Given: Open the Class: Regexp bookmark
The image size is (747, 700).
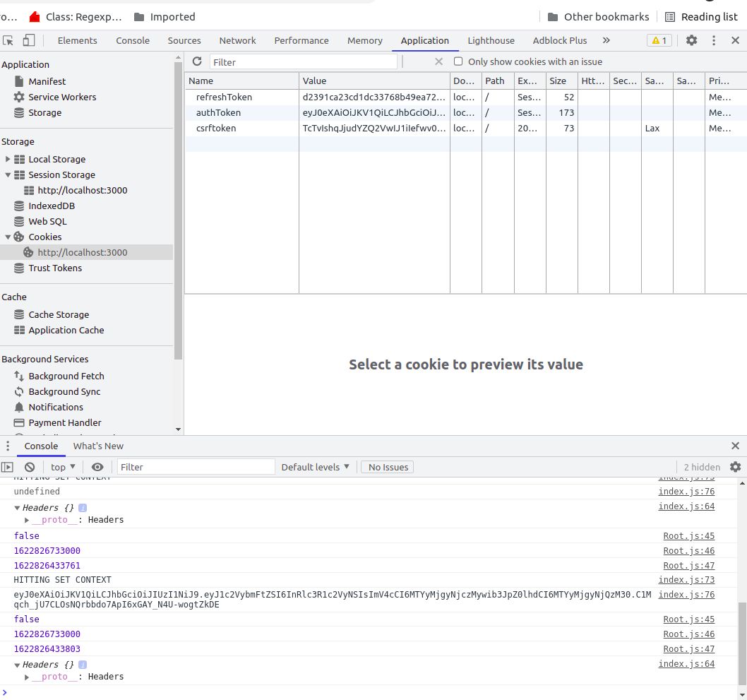Looking at the screenshot, I should [76, 17].
